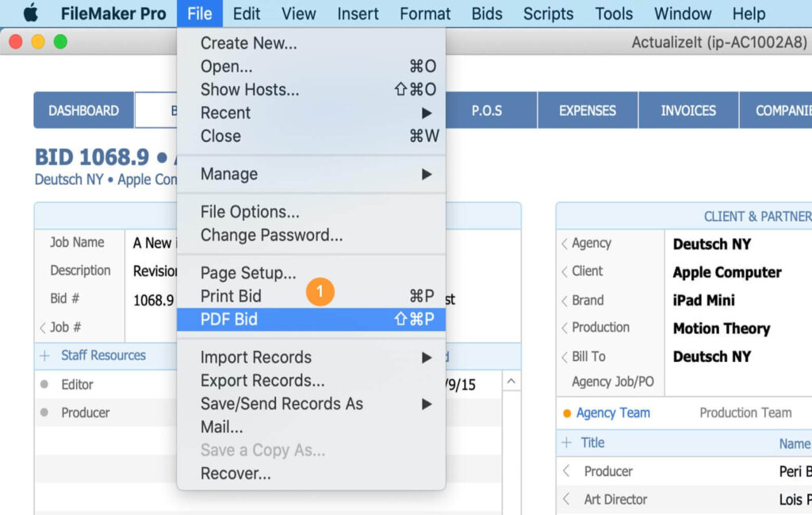Select Show Hosts... menu entry
The image size is (812, 515).
tap(311, 90)
